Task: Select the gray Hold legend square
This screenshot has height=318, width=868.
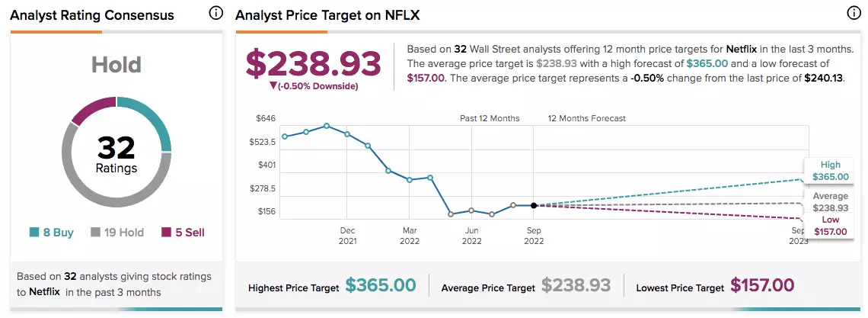Action: (95, 233)
